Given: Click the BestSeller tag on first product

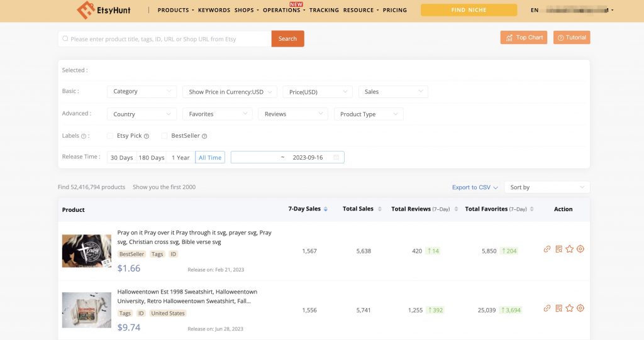Looking at the screenshot, I should (131, 254).
